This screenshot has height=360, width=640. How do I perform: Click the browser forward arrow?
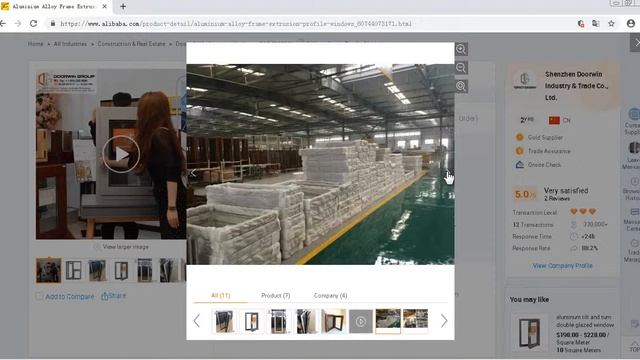click(18, 24)
